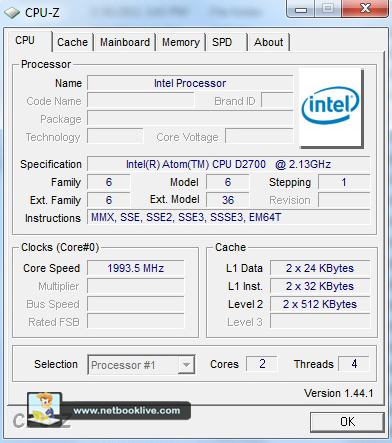The image size is (392, 443).
Task: Select the CPU tab
Action: [25, 41]
